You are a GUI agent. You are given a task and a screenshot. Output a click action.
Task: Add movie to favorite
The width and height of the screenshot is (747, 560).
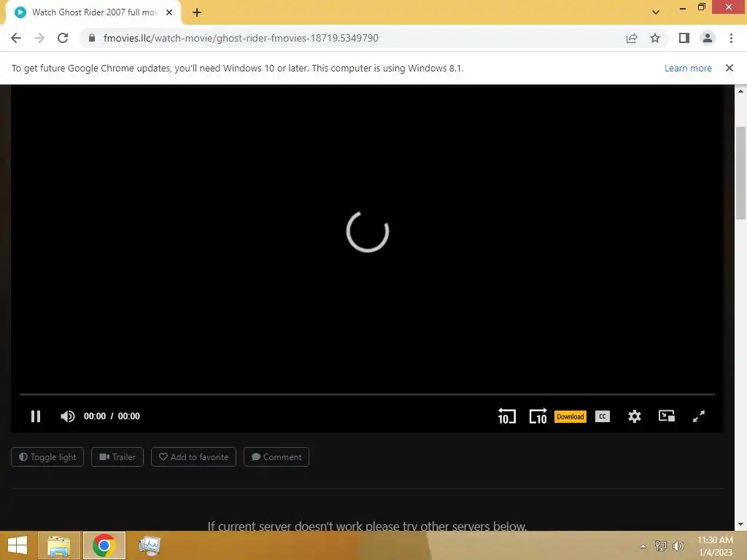tap(193, 456)
